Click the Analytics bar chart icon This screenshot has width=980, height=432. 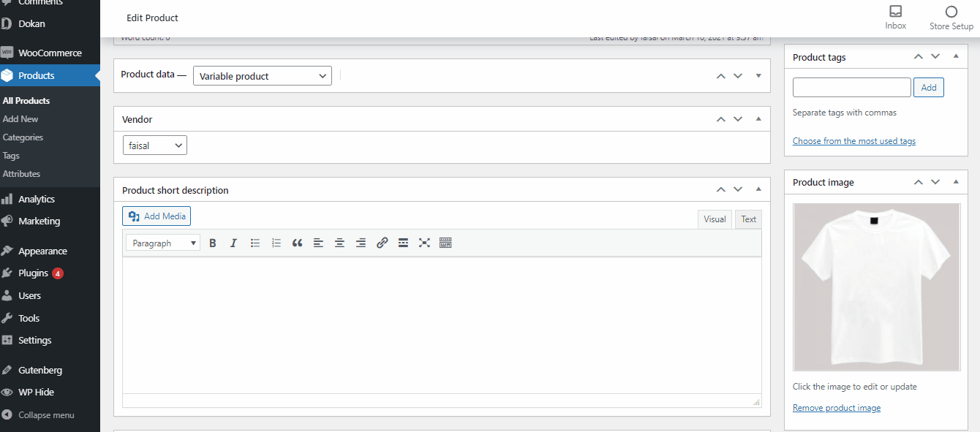pos(7,199)
